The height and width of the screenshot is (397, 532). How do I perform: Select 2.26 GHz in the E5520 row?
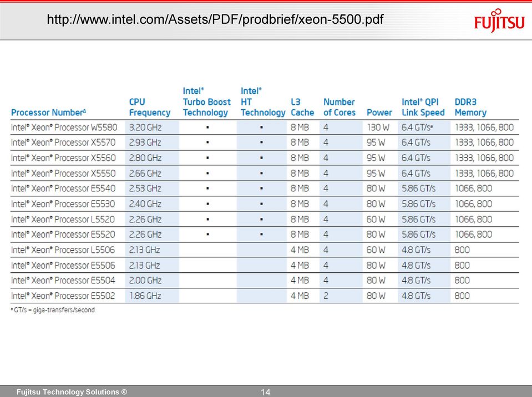tap(145, 235)
